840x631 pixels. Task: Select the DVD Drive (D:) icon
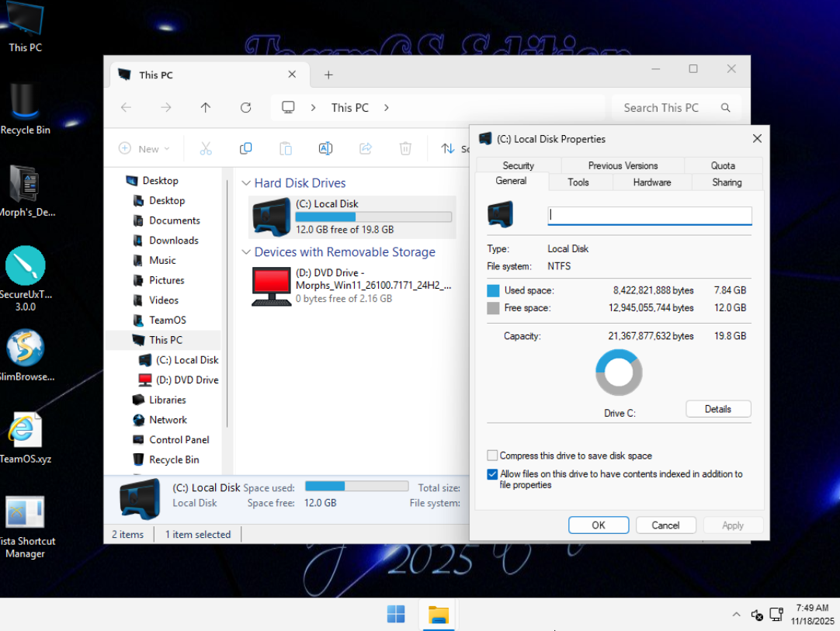(271, 286)
